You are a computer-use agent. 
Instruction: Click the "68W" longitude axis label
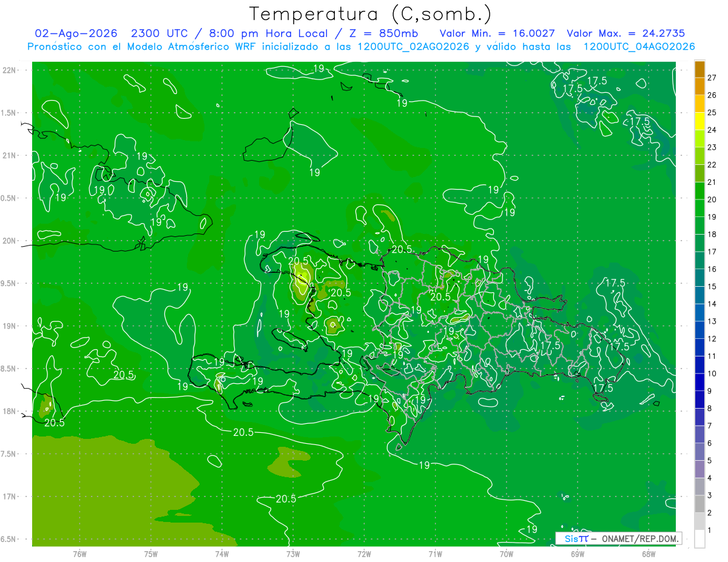click(649, 554)
